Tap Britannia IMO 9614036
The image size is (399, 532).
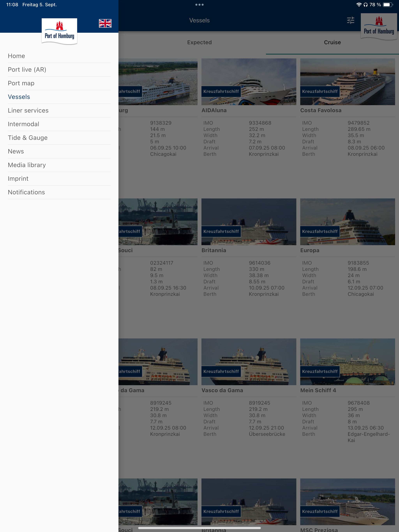pos(260,263)
